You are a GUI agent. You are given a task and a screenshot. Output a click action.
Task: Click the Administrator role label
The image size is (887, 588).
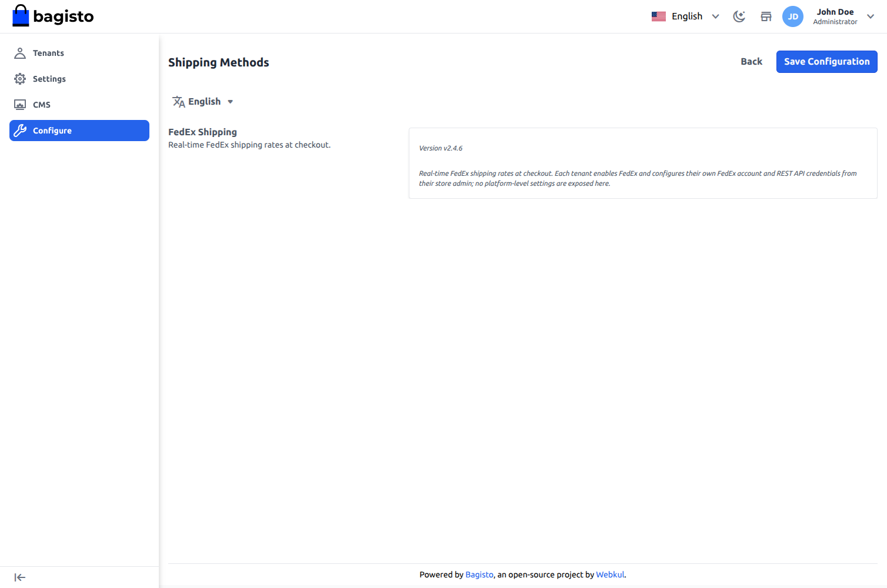[x=835, y=22]
